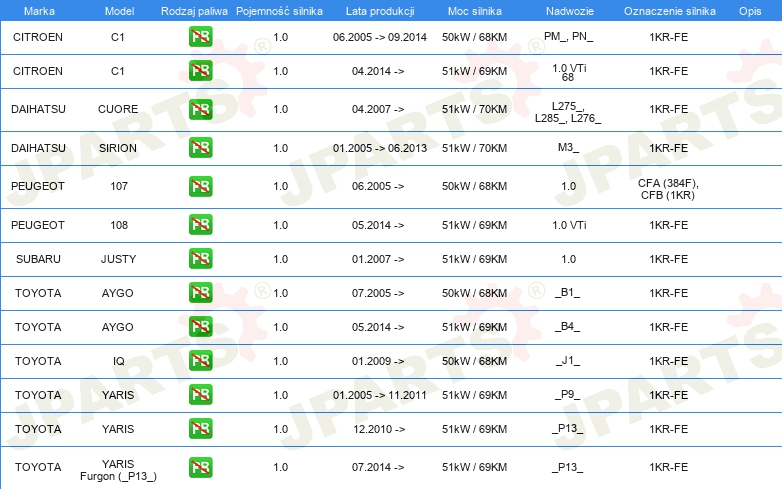This screenshot has height=489, width=782.
Task: Click production dates 01.2005 -> 06.2013
Action: tap(380, 148)
